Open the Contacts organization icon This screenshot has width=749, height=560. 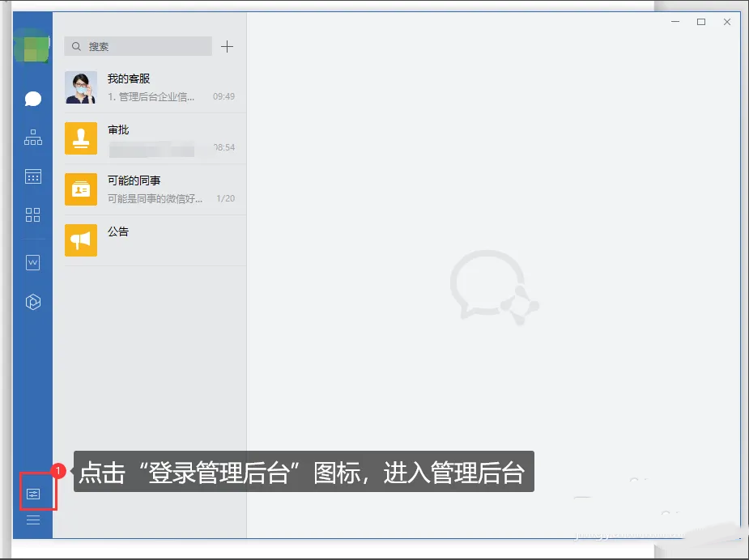tap(32, 138)
